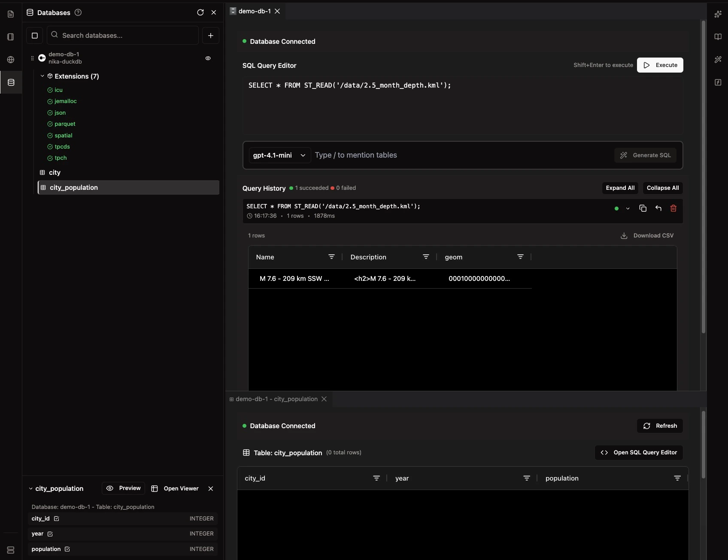Viewport: 728px width, 560px height.
Task: Open the Databases panel icon in sidebar
Action: pyautogui.click(x=11, y=82)
